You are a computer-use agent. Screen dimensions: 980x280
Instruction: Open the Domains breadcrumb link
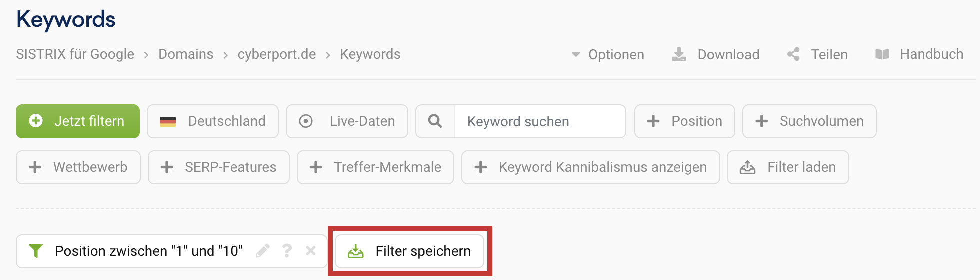(x=186, y=54)
